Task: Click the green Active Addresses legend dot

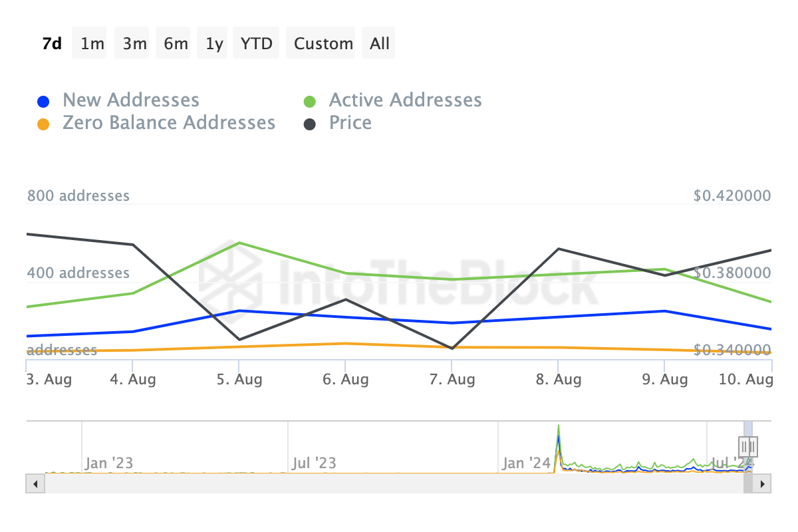Action: coord(309,102)
